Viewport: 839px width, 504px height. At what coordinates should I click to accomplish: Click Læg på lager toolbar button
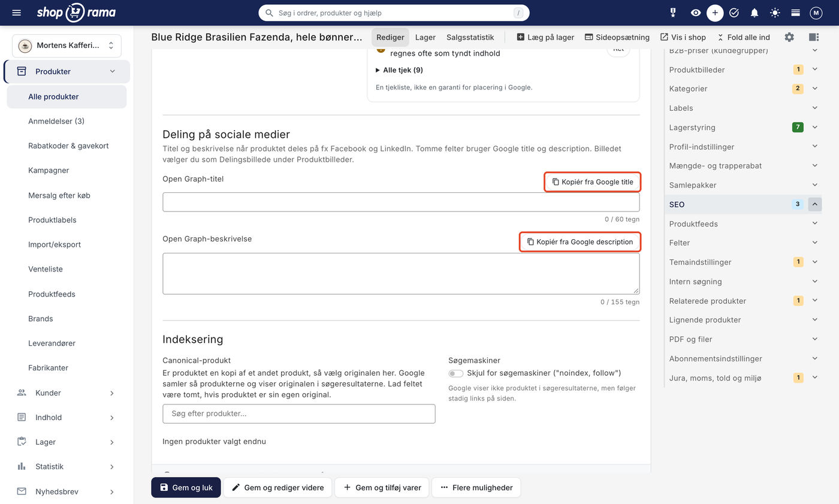click(x=545, y=37)
